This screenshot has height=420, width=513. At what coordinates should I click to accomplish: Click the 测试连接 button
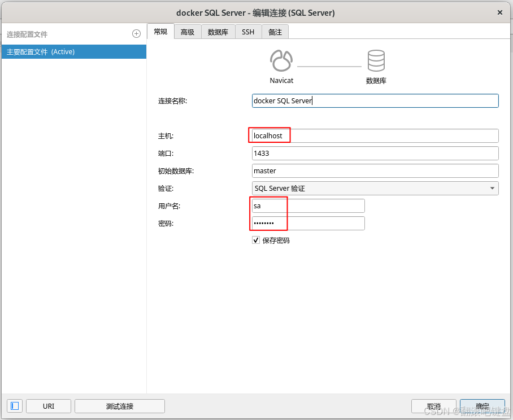click(120, 406)
